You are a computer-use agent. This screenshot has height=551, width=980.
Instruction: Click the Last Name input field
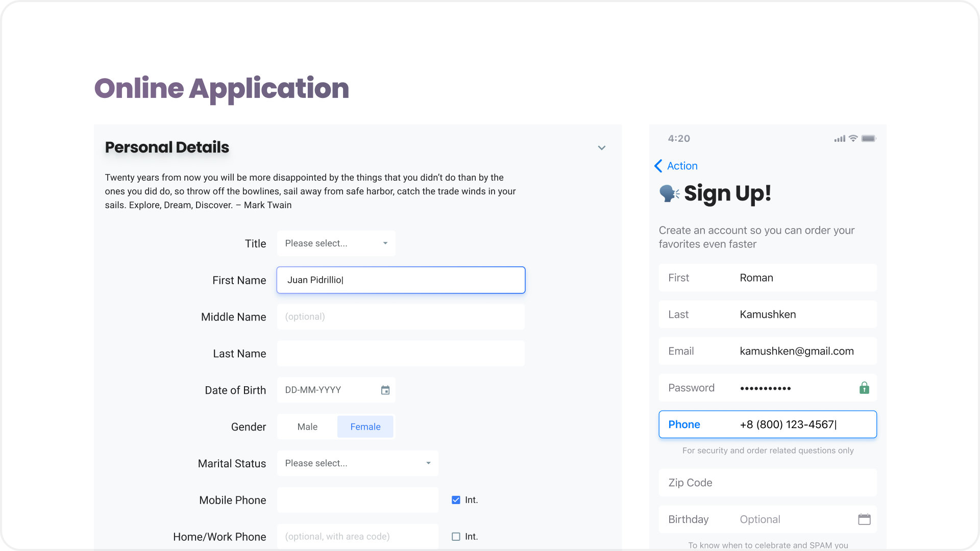pos(401,353)
